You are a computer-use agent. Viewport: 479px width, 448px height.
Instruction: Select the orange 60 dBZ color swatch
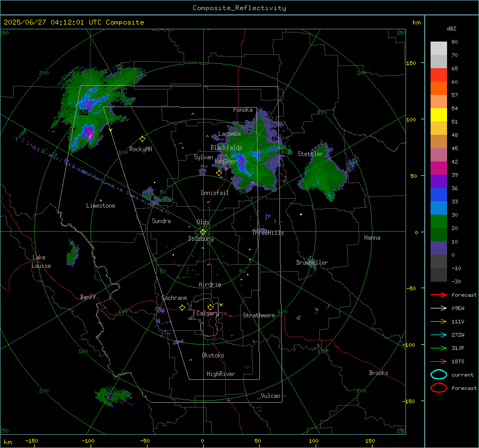(x=439, y=88)
